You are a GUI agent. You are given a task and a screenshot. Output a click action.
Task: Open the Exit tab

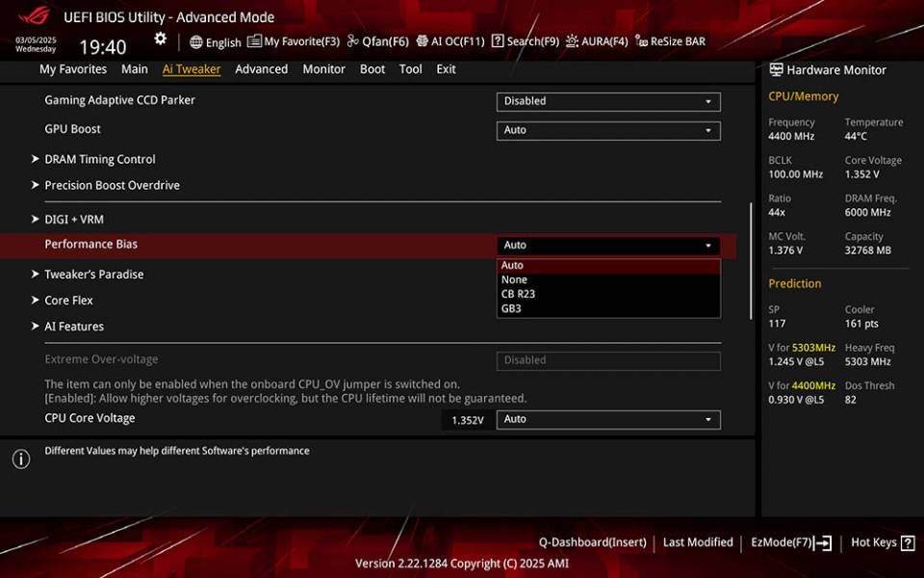(446, 69)
